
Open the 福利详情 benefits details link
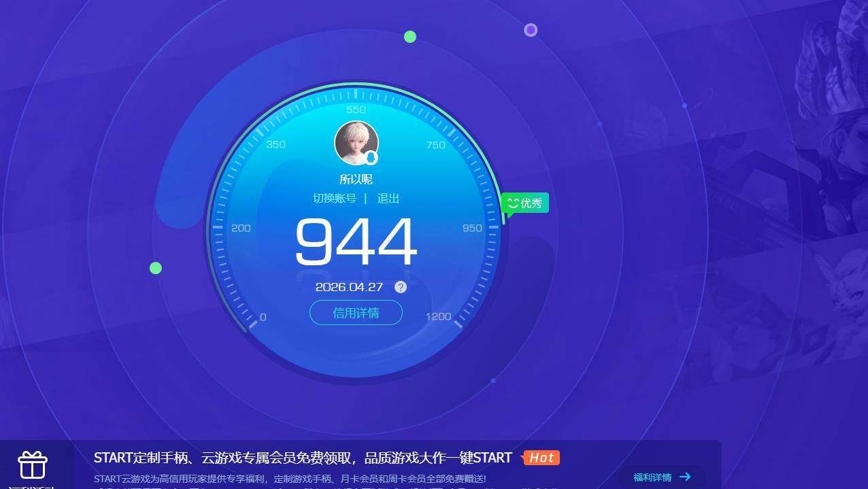pyautogui.click(x=662, y=477)
